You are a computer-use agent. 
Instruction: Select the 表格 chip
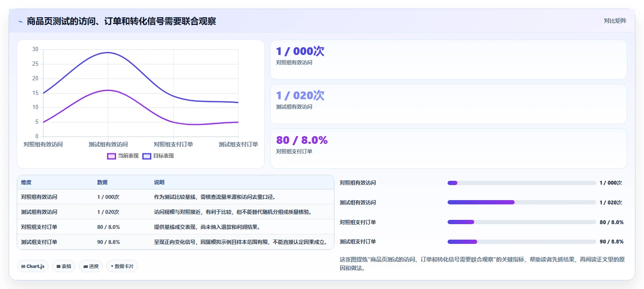(x=64, y=266)
